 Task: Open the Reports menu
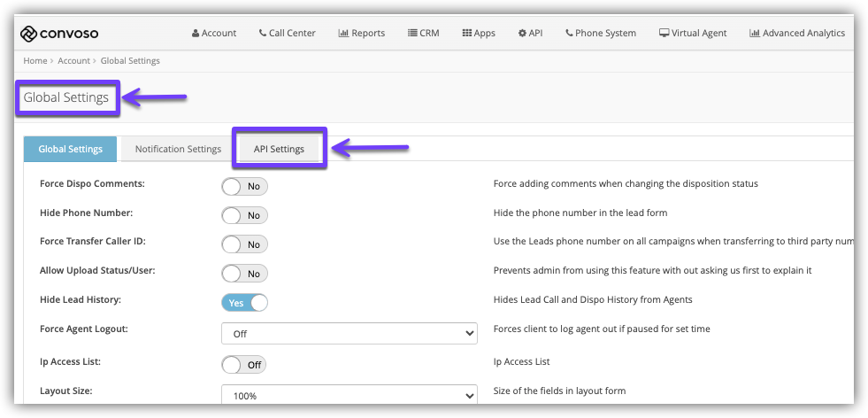(x=362, y=34)
